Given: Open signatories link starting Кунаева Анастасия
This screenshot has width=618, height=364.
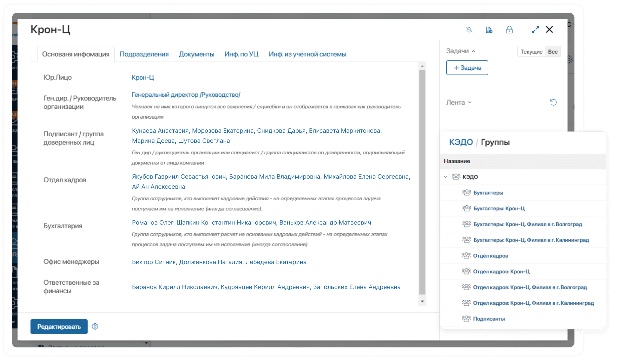Looking at the screenshot, I should [257, 136].
